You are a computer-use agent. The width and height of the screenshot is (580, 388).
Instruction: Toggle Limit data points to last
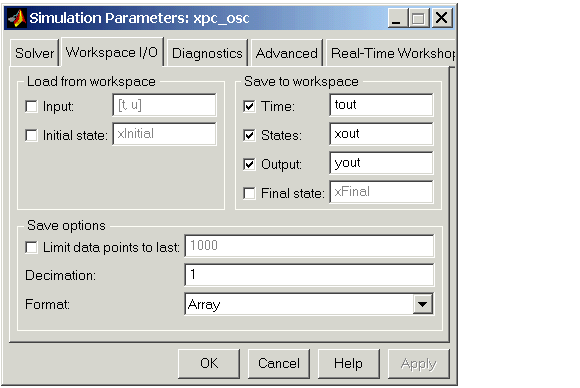click(x=31, y=247)
